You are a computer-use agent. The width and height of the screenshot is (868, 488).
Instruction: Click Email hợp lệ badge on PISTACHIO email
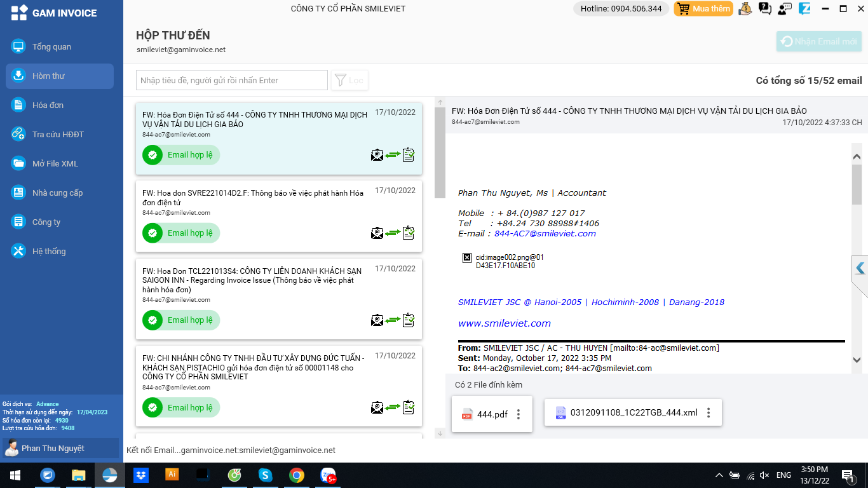coord(181,407)
